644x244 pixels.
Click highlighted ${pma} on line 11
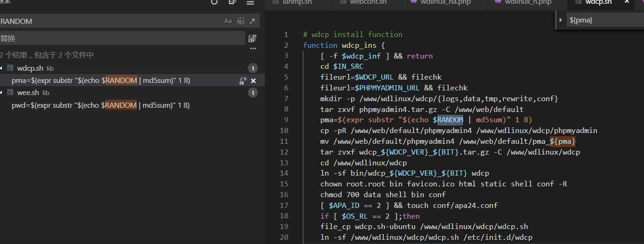pos(562,141)
